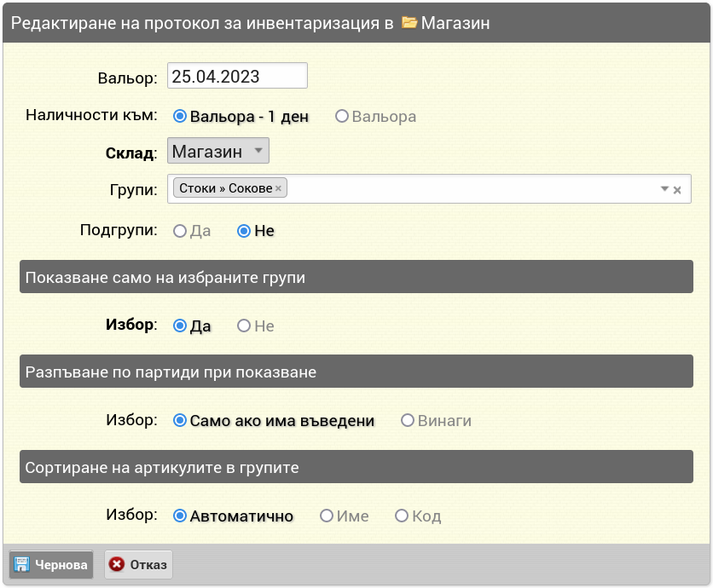
Task: Click the Вальор date input field
Action: 237,76
